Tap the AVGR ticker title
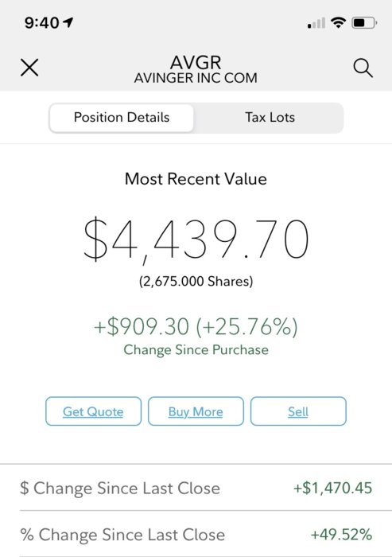 click(196, 63)
